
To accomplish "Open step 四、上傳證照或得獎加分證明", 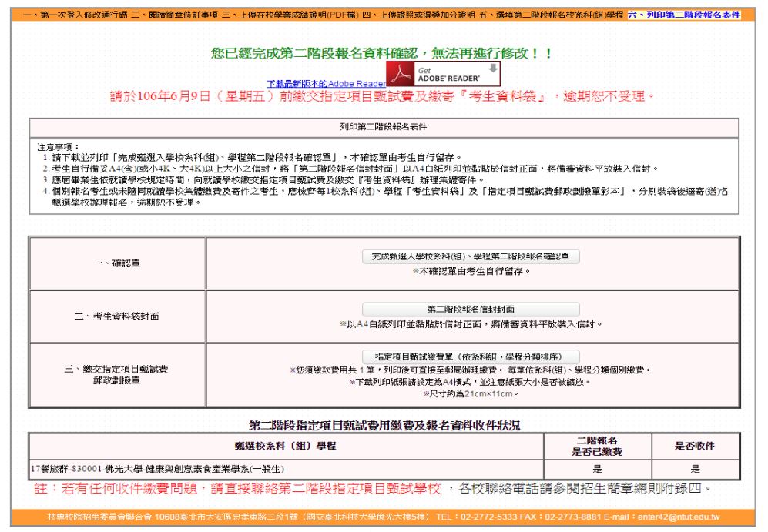I will coord(419,15).
